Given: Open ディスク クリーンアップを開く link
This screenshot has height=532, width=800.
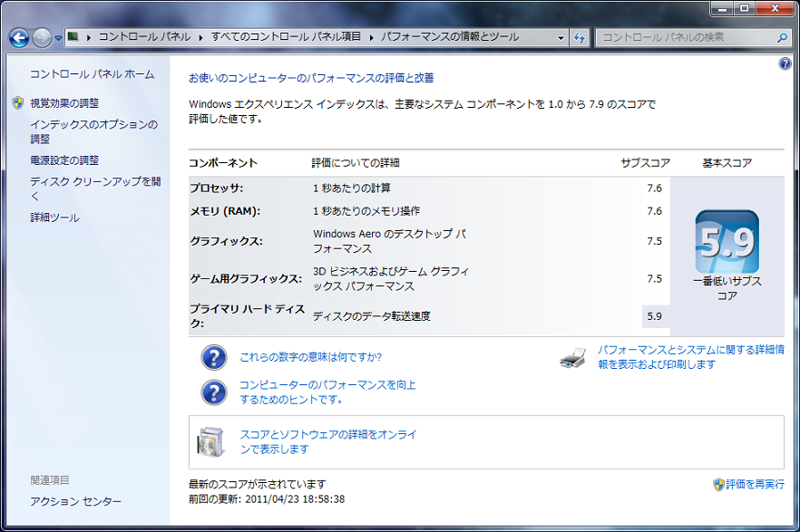Looking at the screenshot, I should click(95, 189).
